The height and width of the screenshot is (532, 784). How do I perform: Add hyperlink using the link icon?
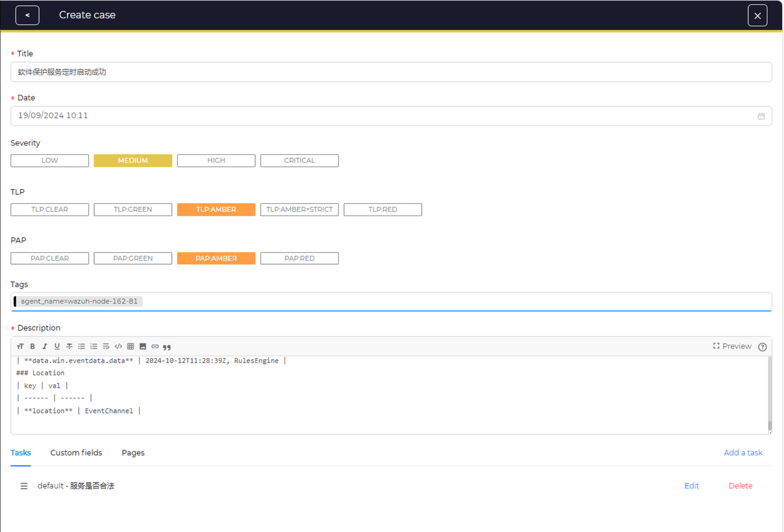155,346
